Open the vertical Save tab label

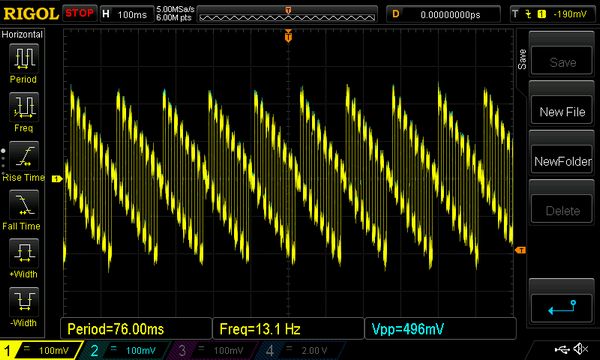click(522, 59)
